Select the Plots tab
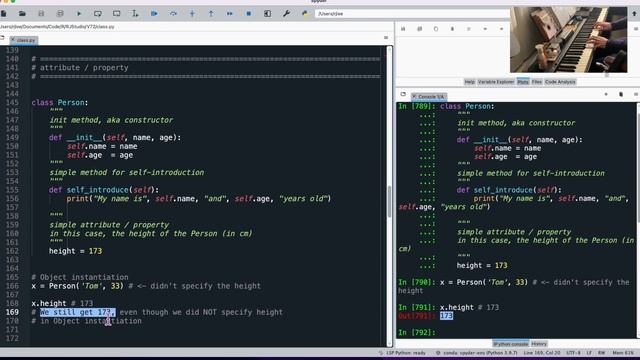 [523, 82]
